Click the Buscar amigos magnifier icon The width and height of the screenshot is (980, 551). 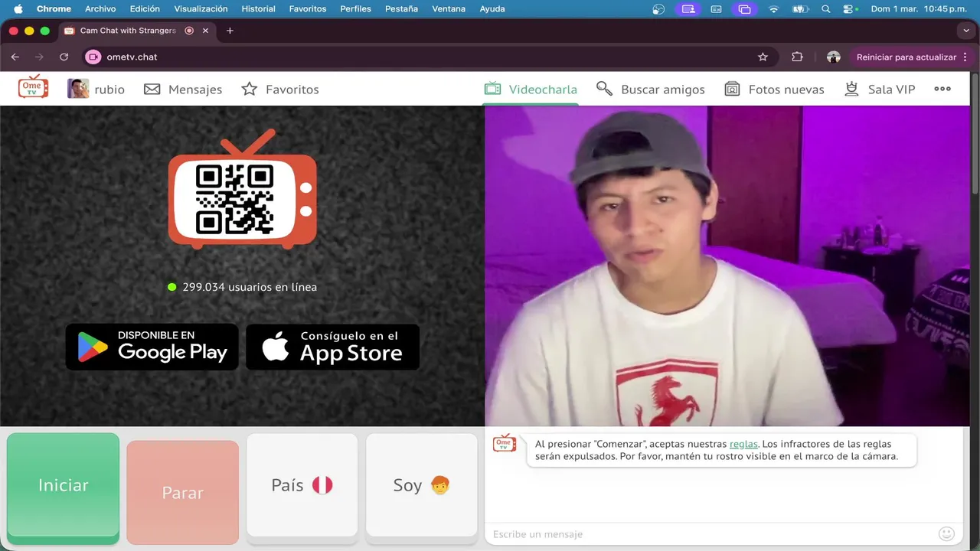point(605,89)
